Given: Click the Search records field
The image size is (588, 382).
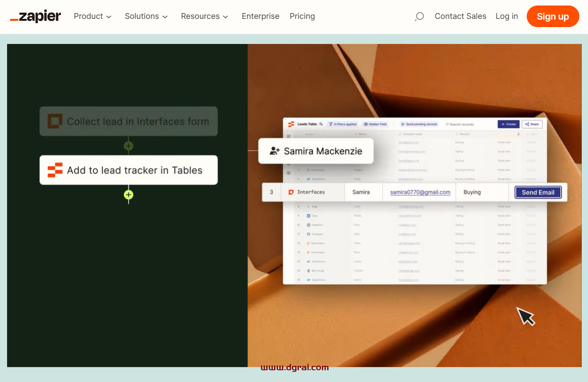Looking at the screenshot, I should 460,124.
